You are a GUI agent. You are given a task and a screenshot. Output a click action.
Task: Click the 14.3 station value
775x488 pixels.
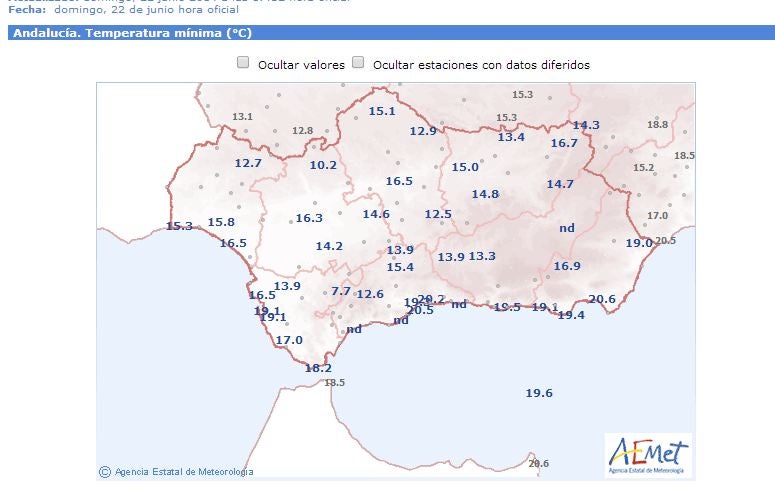tap(586, 125)
